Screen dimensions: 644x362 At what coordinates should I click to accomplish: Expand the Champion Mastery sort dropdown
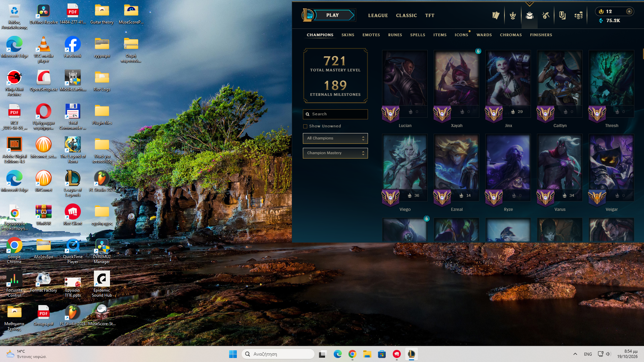(335, 153)
